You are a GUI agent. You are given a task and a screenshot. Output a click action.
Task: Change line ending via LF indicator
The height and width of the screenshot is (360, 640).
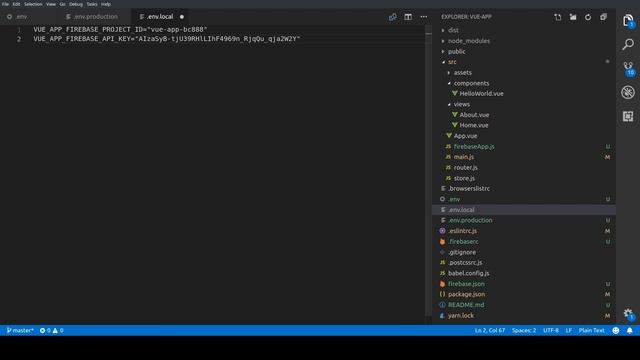click(569, 330)
